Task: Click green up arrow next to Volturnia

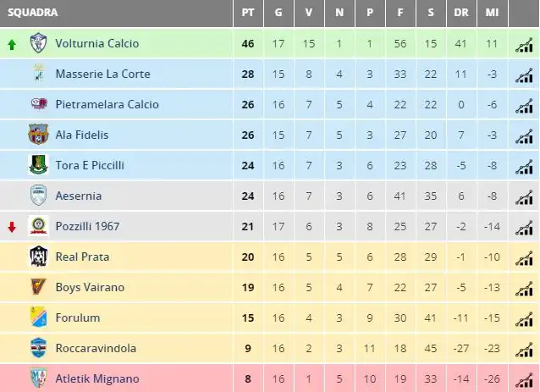Action: coord(12,44)
